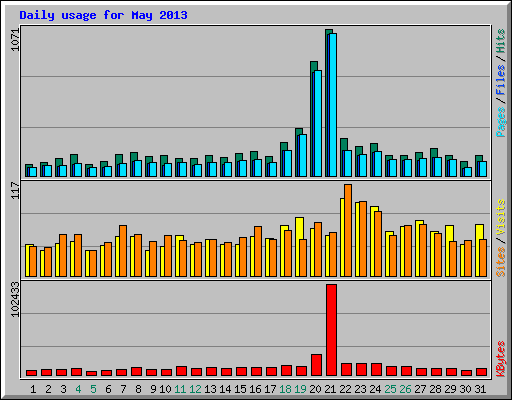Click the day 27 yellow sites bar
The image size is (512, 400).
tap(419, 248)
